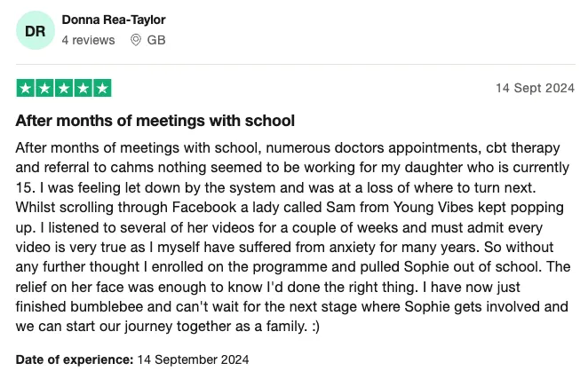Click the '14 September 2024' experience date

coord(193,359)
